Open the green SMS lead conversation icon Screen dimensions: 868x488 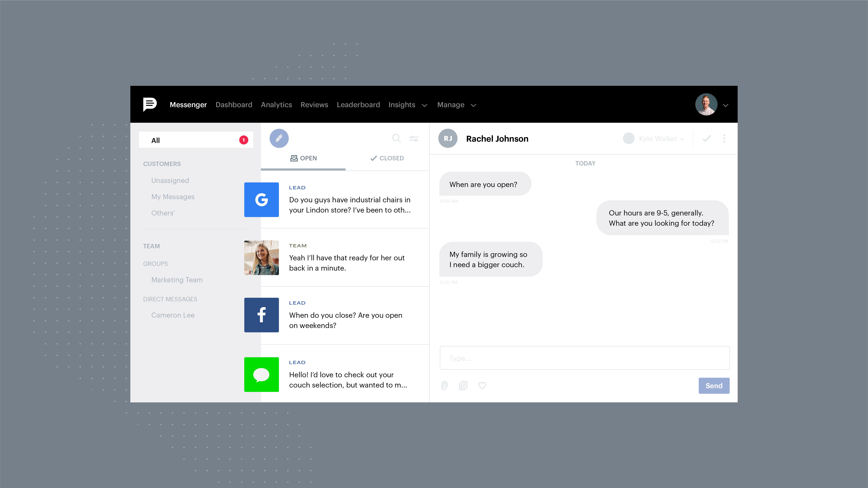coord(262,374)
